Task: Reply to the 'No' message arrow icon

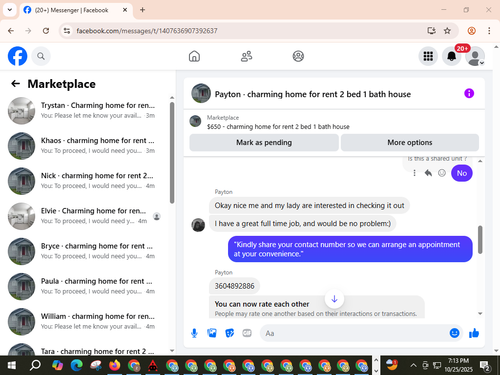Action: pyautogui.click(x=428, y=173)
